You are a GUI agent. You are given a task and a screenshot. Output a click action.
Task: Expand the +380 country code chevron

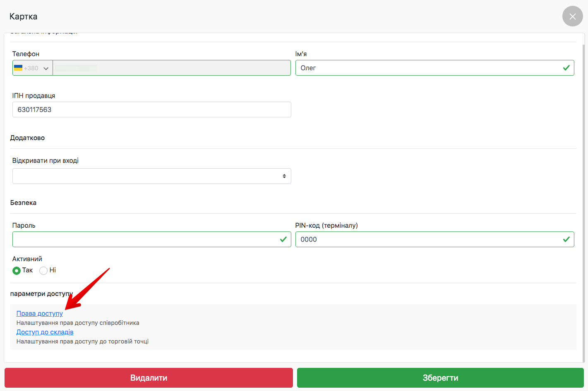point(46,68)
